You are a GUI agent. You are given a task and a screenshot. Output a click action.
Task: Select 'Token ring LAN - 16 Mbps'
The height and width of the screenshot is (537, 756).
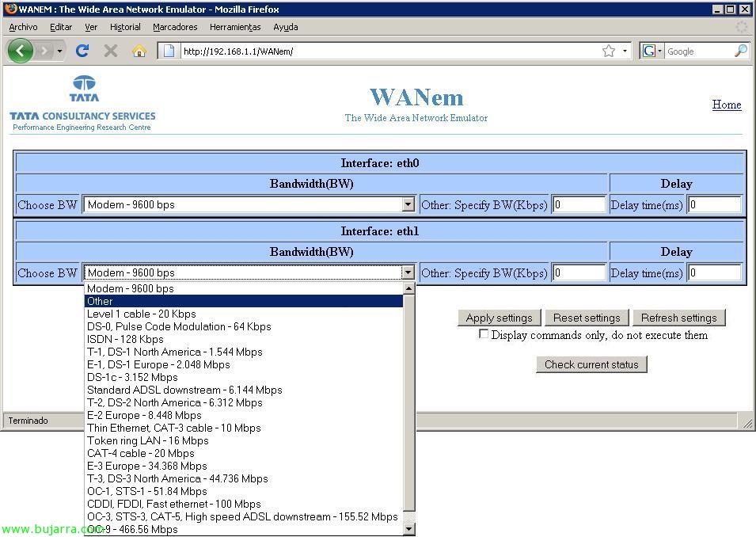(x=244, y=440)
